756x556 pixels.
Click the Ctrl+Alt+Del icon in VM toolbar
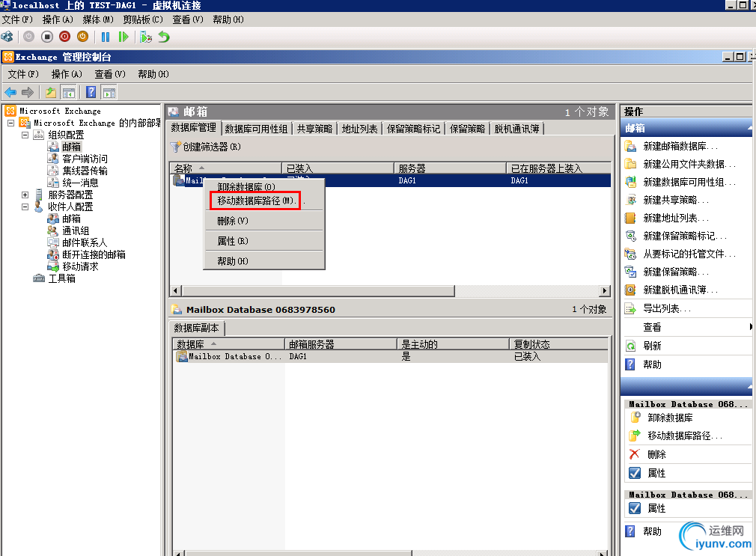(x=7, y=37)
